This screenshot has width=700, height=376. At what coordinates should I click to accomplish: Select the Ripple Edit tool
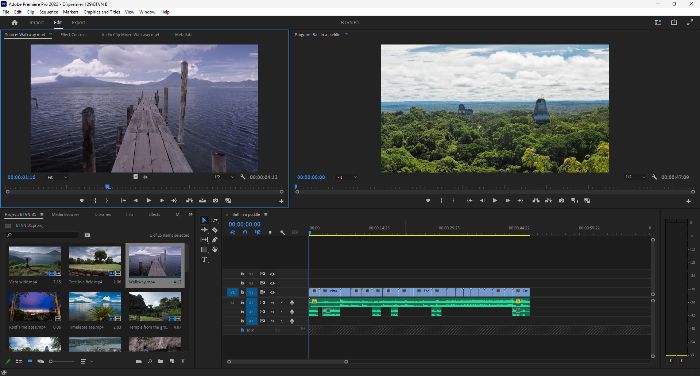204,230
